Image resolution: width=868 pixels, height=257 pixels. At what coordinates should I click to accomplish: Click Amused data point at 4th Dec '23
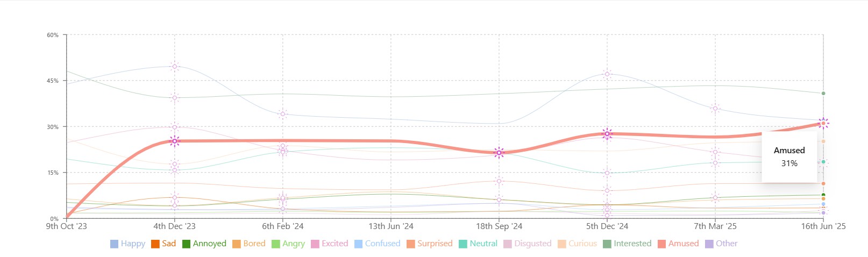175,141
